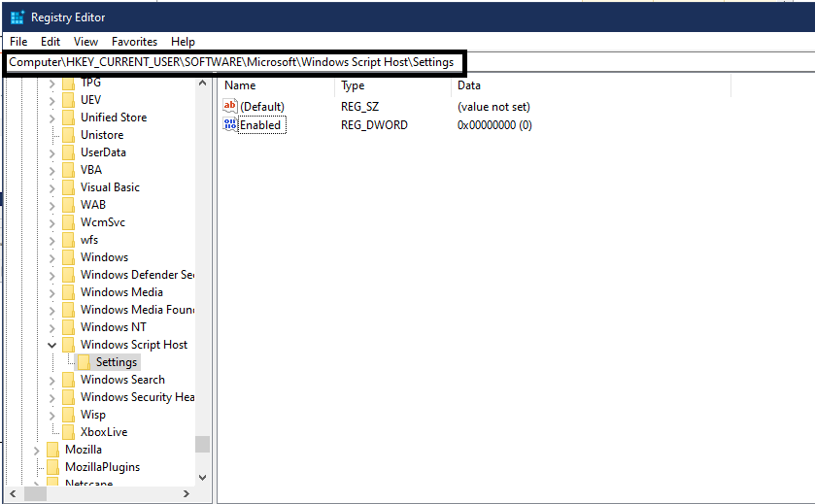Viewport: 815px width, 504px height.
Task: Select the VBA folder icon
Action: [x=68, y=170]
